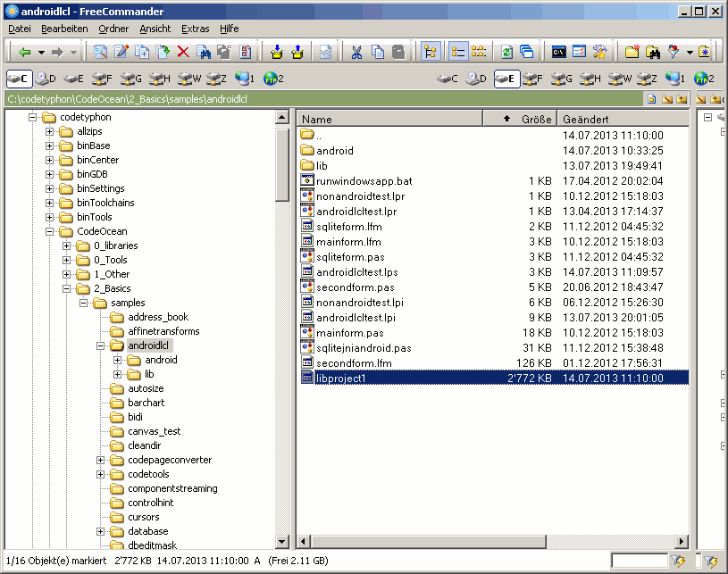Edit the selected file with pencil icon
Viewport: 728px width, 574px height.
coord(121,52)
